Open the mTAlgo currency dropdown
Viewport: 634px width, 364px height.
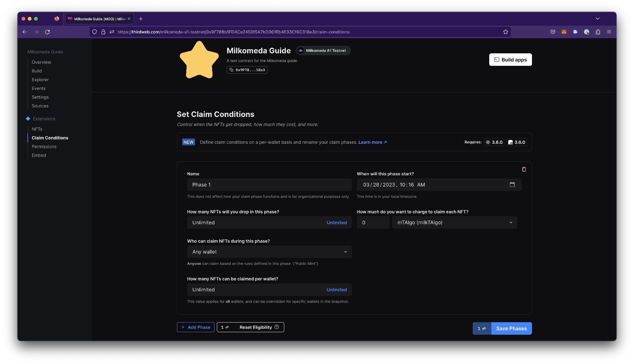(454, 222)
